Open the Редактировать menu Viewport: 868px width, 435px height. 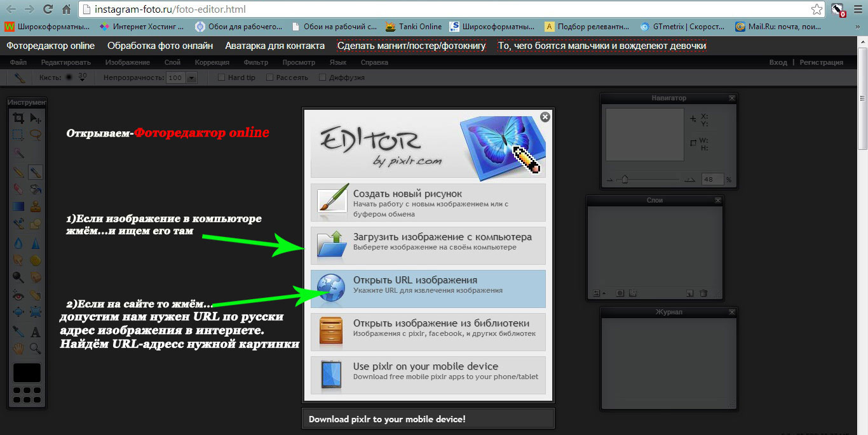tap(66, 62)
